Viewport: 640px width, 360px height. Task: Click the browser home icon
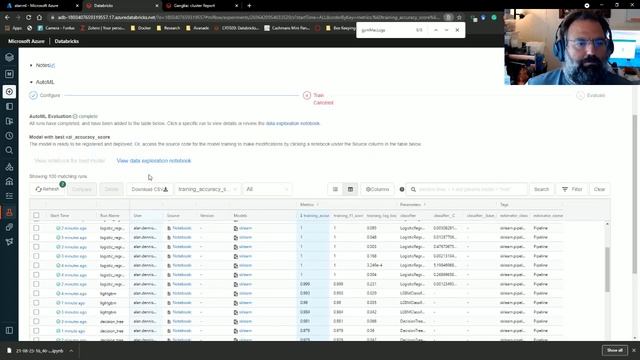(39, 18)
